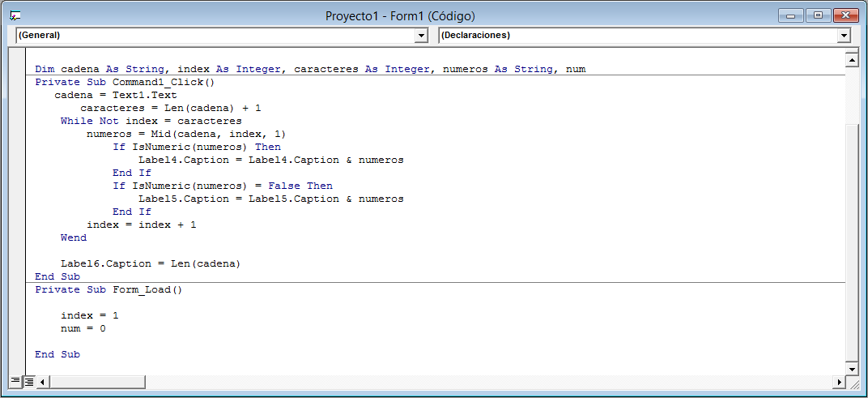Click the Label4.Caption assignment line

coord(271,160)
